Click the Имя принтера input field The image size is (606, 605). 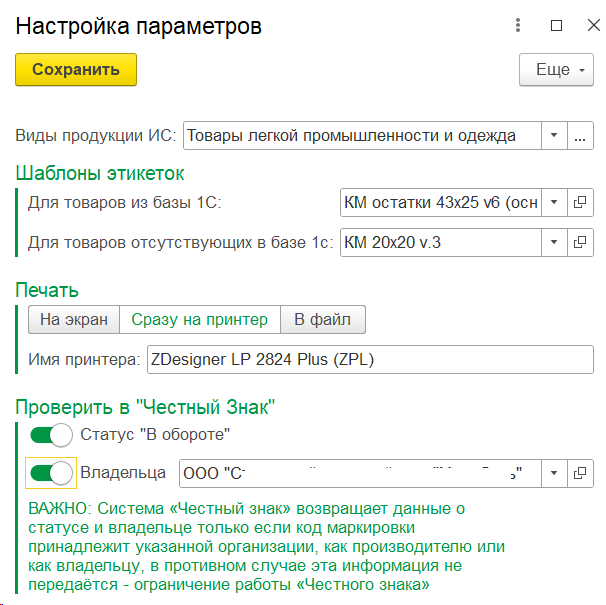pyautogui.click(x=369, y=359)
